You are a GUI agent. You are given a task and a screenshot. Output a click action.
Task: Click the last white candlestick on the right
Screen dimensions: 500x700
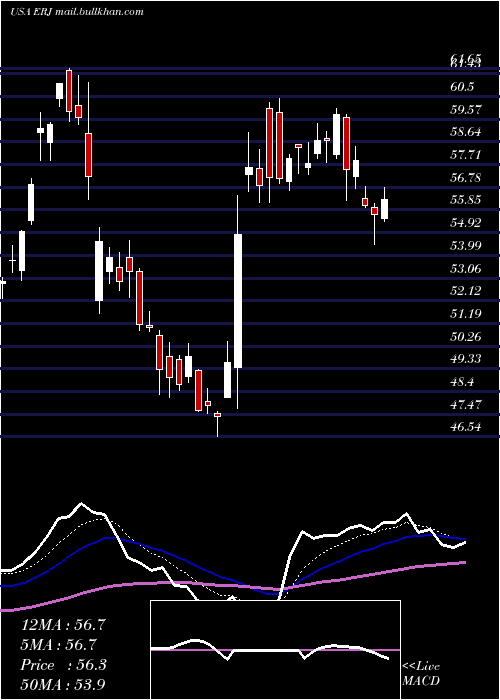(384, 209)
